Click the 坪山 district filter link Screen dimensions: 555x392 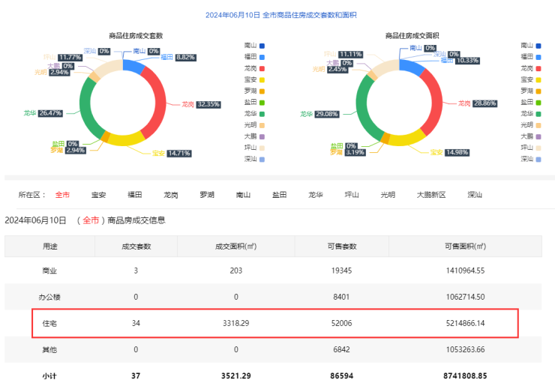(352, 194)
